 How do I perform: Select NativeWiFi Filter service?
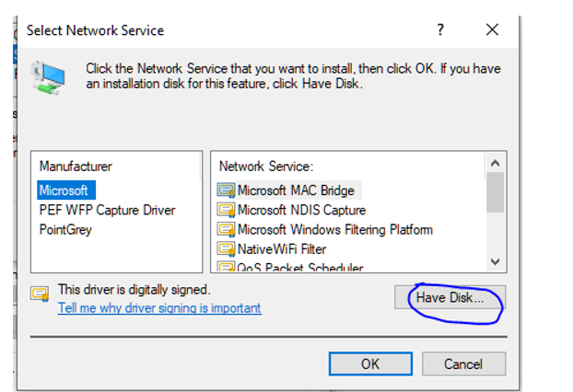tap(272, 249)
